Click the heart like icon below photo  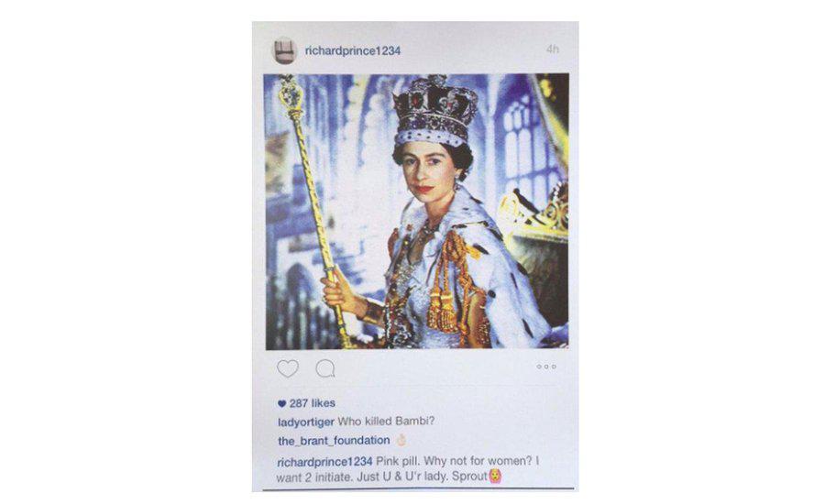click(287, 368)
